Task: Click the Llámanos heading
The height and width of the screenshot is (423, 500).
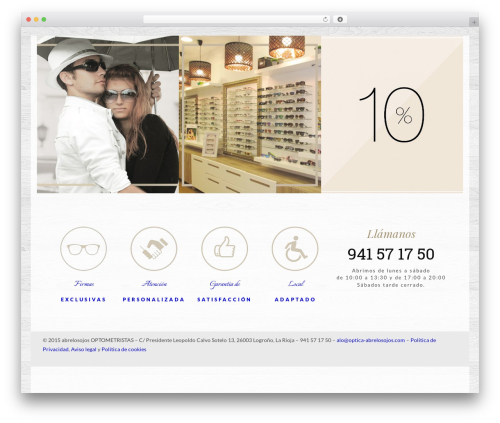Action: pos(391,234)
